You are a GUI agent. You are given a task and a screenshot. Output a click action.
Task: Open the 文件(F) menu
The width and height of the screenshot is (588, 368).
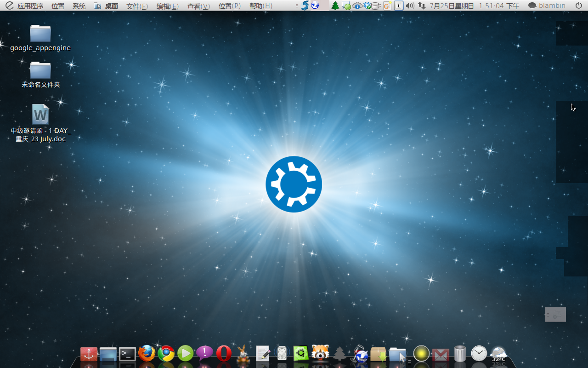pyautogui.click(x=137, y=6)
